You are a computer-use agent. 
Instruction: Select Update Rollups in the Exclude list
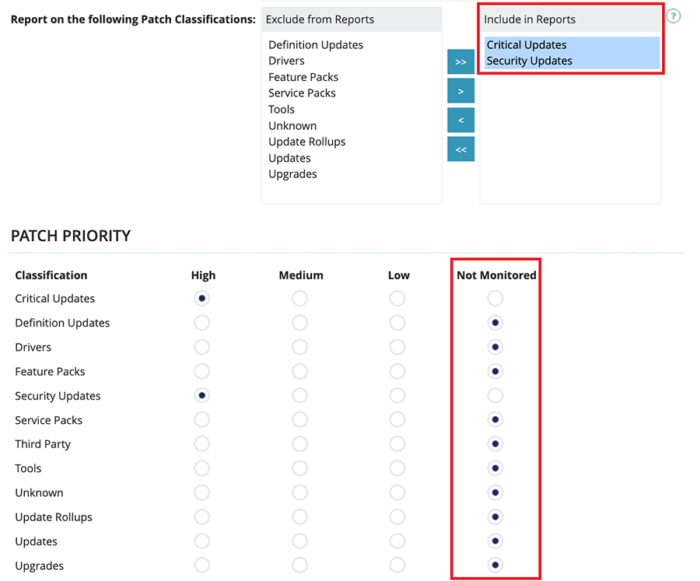tap(307, 142)
